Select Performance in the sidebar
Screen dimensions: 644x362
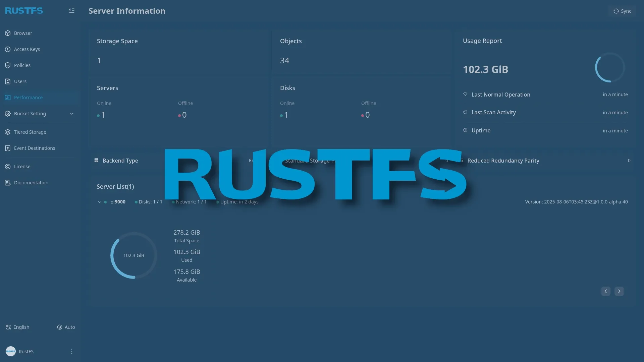click(x=40, y=98)
